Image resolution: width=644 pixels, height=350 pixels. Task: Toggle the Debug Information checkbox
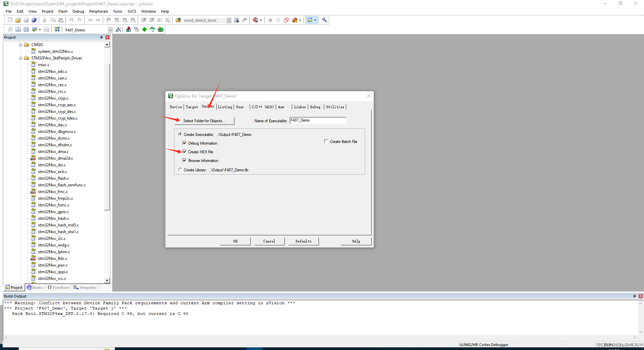coord(184,143)
